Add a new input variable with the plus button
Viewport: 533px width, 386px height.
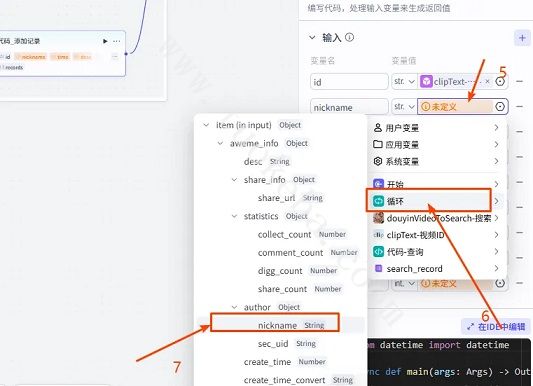[x=522, y=38]
